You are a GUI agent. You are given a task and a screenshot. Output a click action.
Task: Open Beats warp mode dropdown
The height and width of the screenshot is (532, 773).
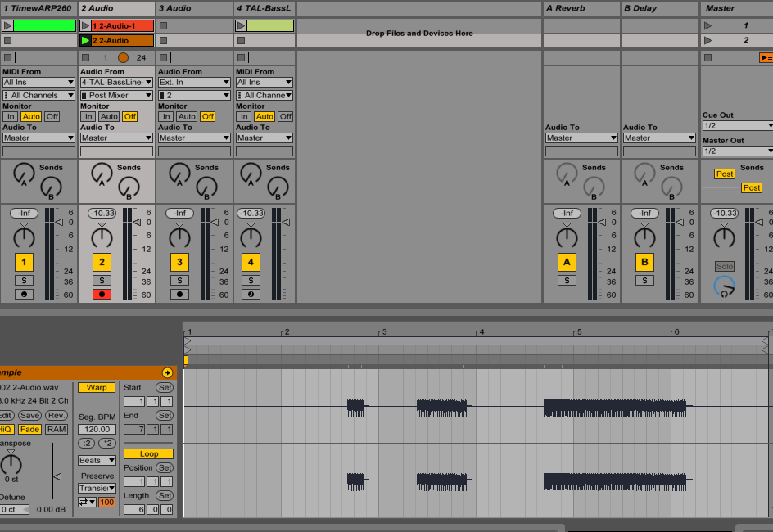[97, 460]
